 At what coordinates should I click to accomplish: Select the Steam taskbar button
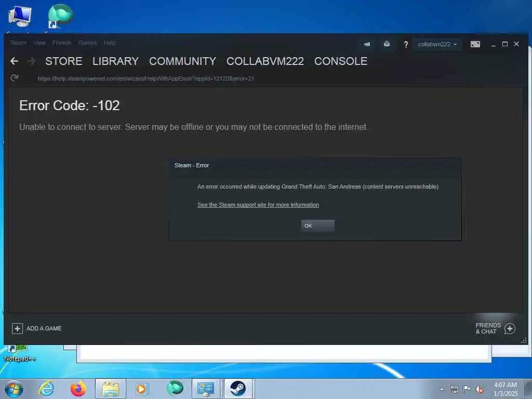coord(238,389)
